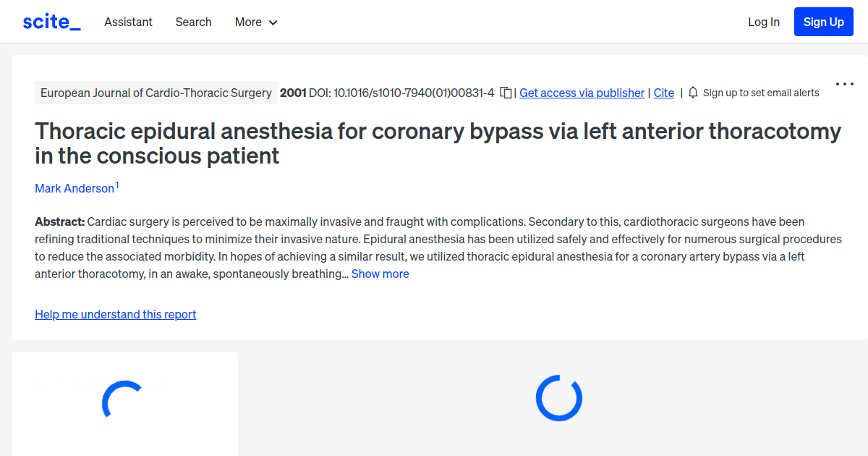Click the Cite link
This screenshot has width=868, height=456.
pyautogui.click(x=663, y=93)
